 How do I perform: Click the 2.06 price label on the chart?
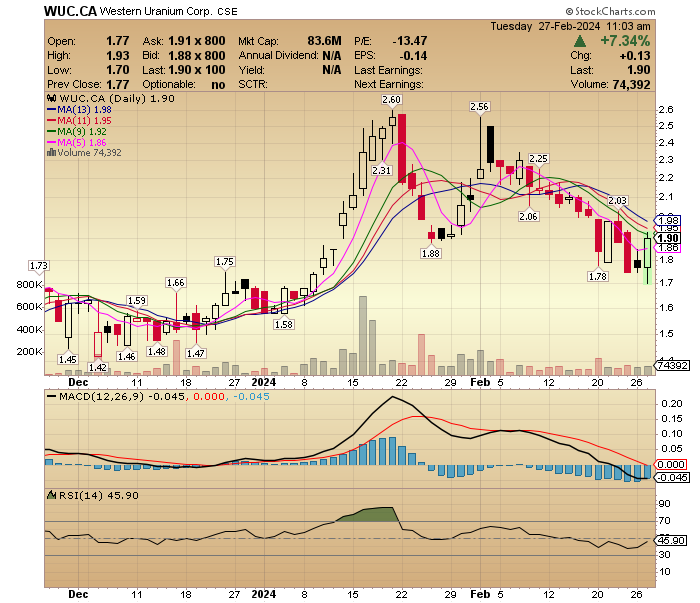point(529,216)
